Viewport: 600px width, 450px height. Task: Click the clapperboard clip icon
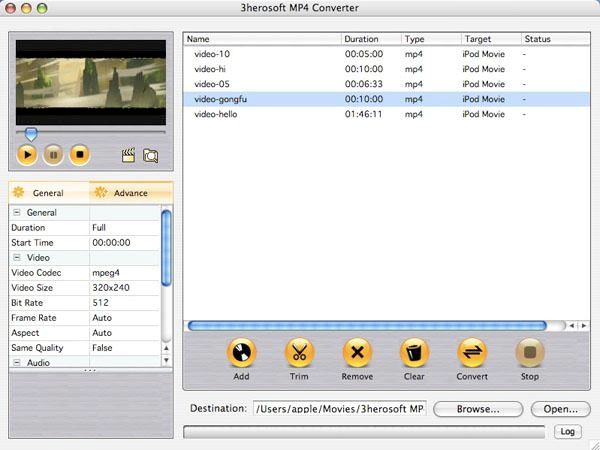tap(128, 155)
